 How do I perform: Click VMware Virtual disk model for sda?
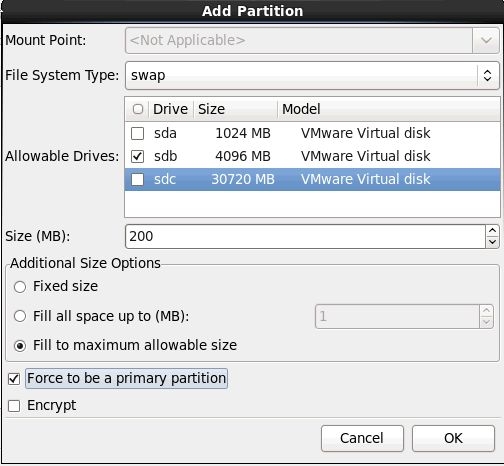pyautogui.click(x=366, y=134)
